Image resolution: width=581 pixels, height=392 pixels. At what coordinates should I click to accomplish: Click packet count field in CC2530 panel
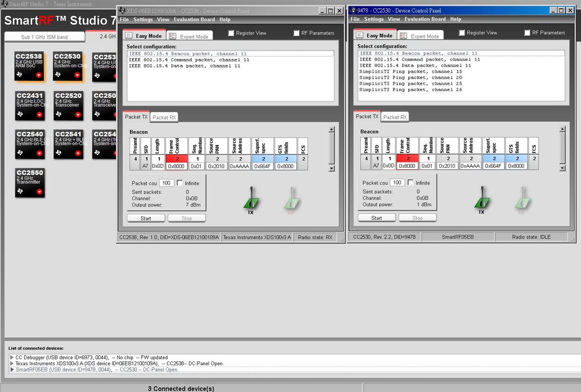point(397,183)
